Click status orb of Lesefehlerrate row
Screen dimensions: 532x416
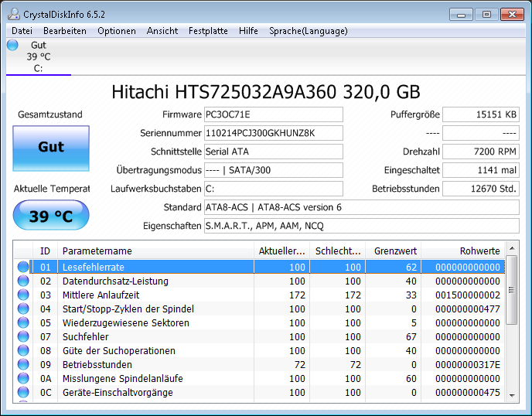click(23, 267)
